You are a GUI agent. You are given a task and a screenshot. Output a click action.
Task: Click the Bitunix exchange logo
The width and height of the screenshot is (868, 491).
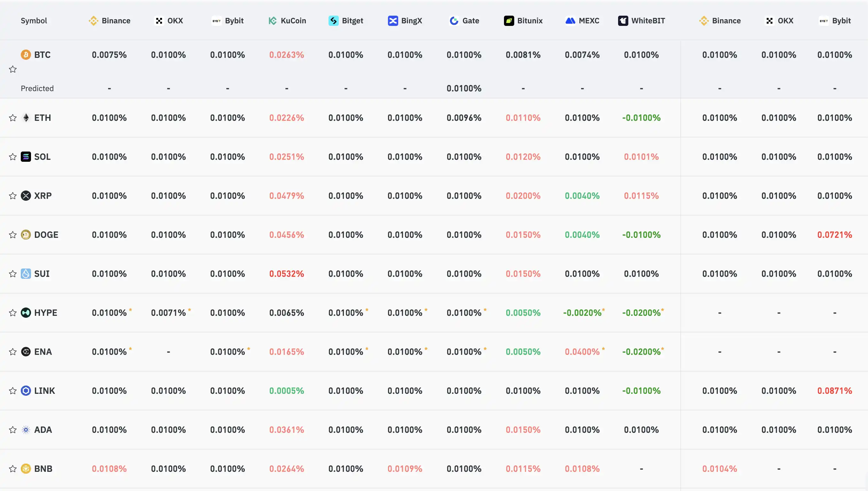click(x=509, y=21)
